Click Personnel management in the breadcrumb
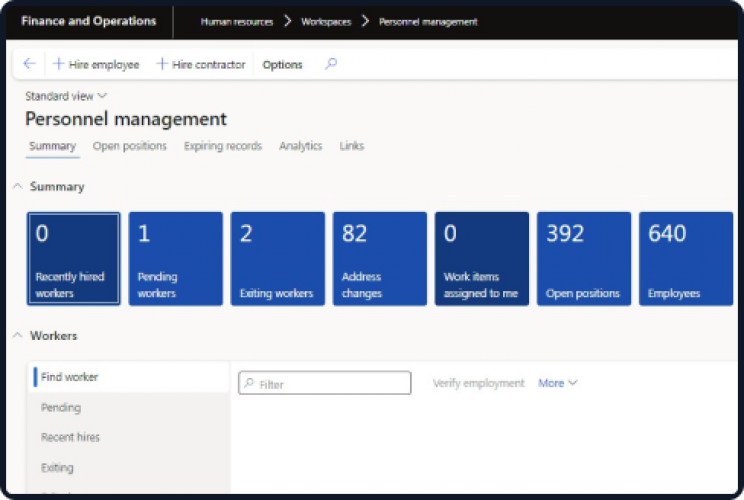 tap(428, 22)
